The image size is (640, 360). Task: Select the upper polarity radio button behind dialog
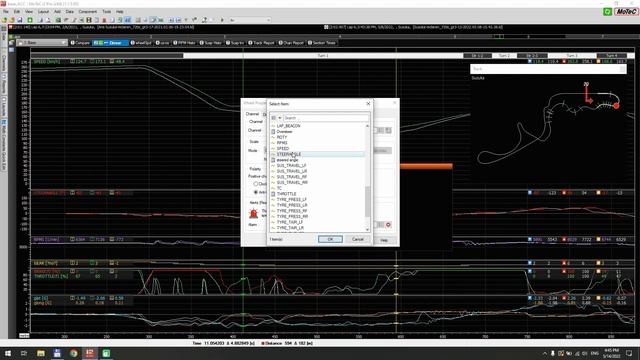point(256,184)
